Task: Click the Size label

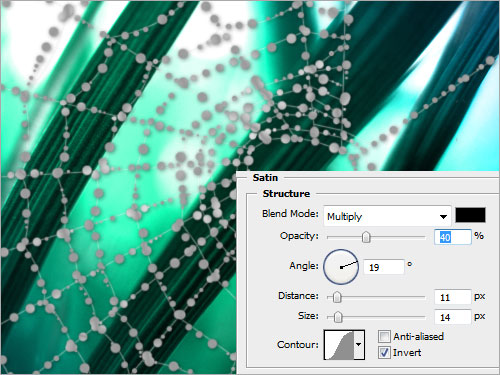Action: [x=308, y=316]
